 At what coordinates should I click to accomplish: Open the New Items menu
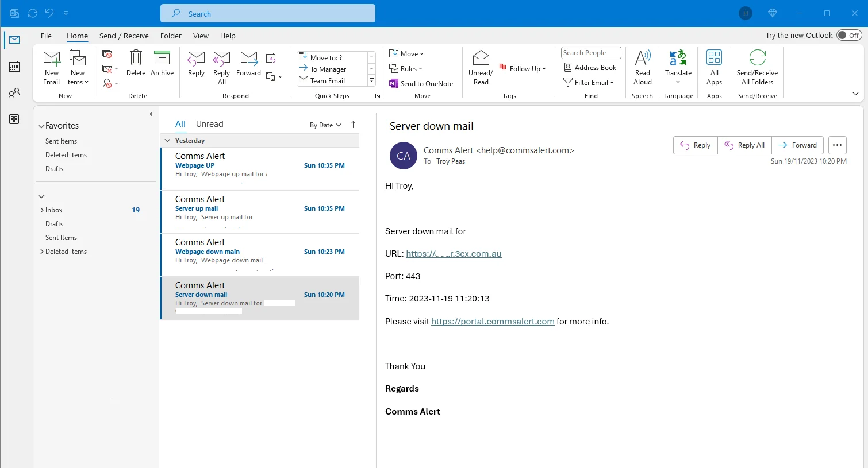click(78, 68)
